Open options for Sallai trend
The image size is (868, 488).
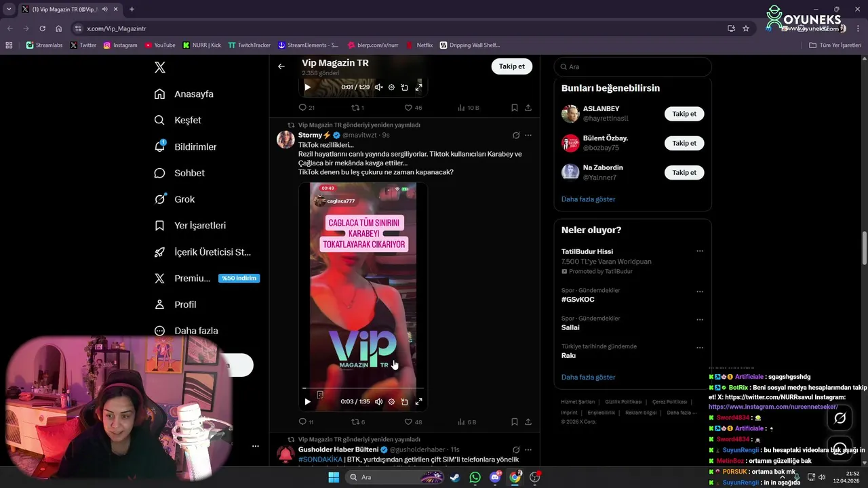(700, 320)
